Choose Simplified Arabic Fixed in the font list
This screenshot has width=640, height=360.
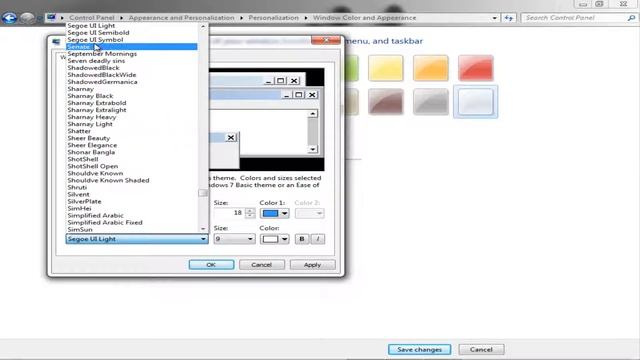(x=105, y=222)
